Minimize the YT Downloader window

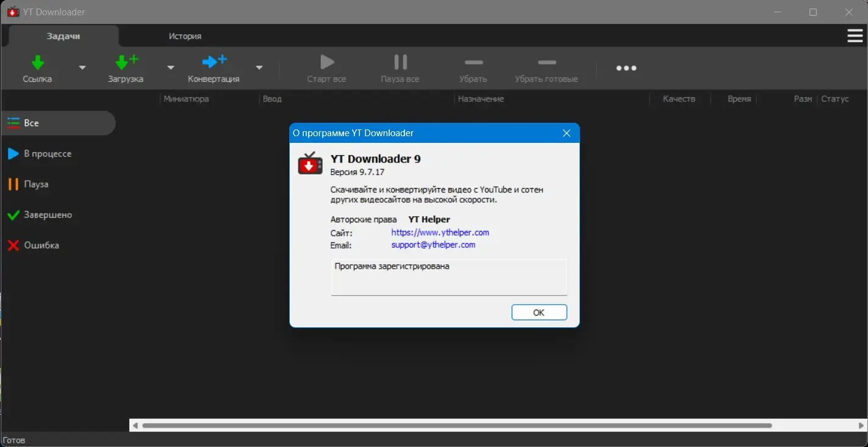778,12
